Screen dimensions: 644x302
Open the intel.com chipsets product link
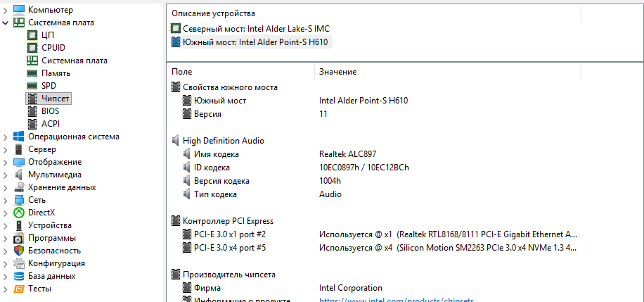click(397, 301)
